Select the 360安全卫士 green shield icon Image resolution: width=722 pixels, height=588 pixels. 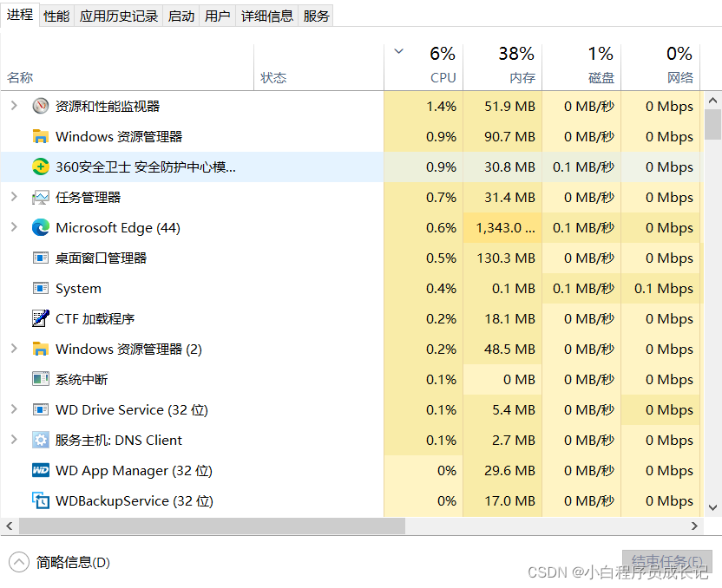pyautogui.click(x=41, y=167)
